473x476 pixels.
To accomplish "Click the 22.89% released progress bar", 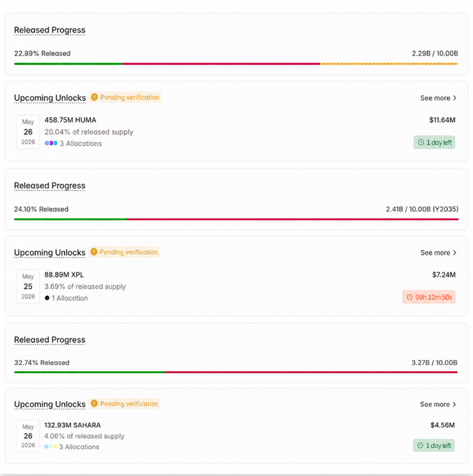I will [236, 64].
